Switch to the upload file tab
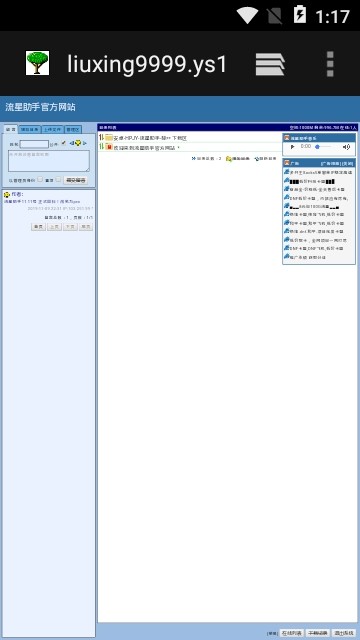Screen dimensions: 360x640 click(53, 129)
